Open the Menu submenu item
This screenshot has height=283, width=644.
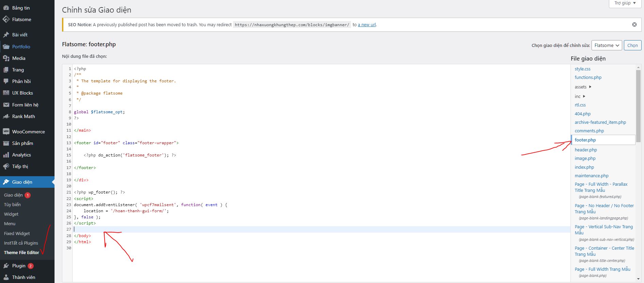10,223
